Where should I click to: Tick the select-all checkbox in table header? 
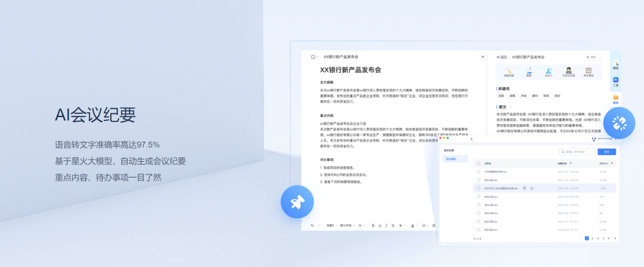click(479, 163)
